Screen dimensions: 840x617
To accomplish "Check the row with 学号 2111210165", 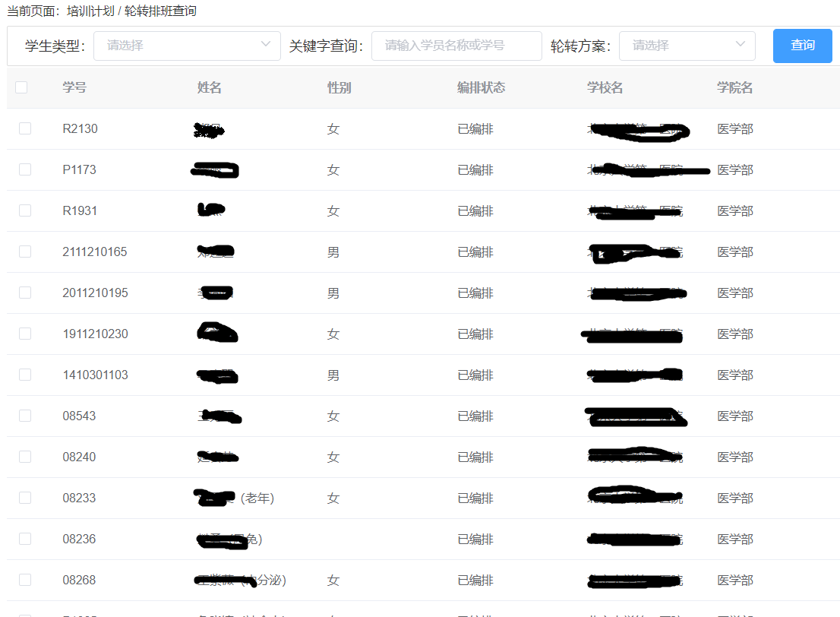I will (x=25, y=252).
